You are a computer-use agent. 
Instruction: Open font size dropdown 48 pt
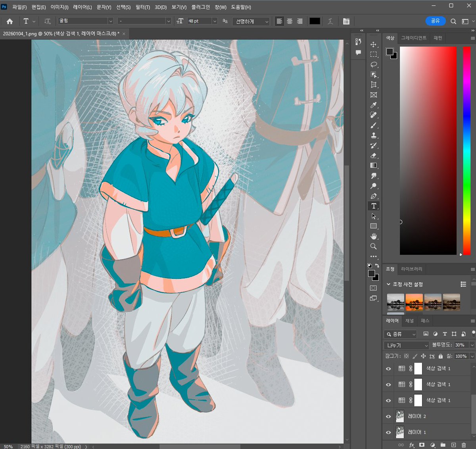[215, 21]
